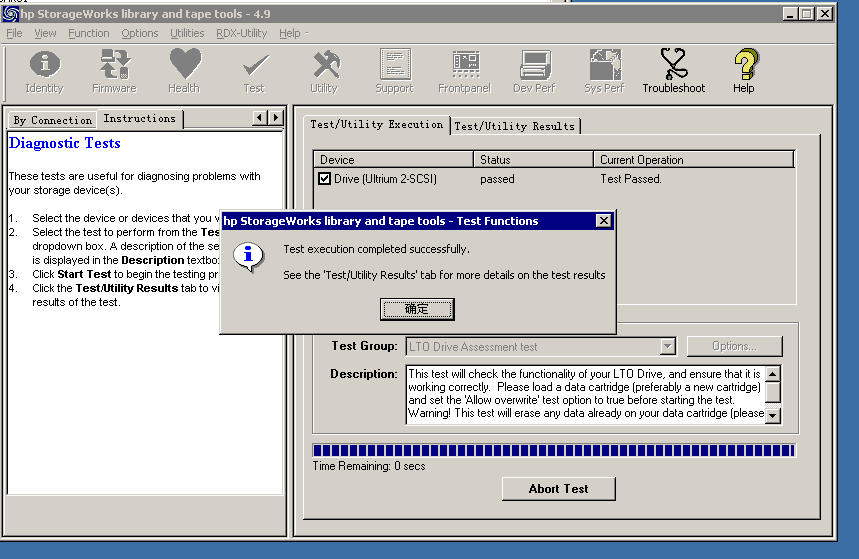Maximize the main application window
The image size is (859, 559).
tap(807, 14)
